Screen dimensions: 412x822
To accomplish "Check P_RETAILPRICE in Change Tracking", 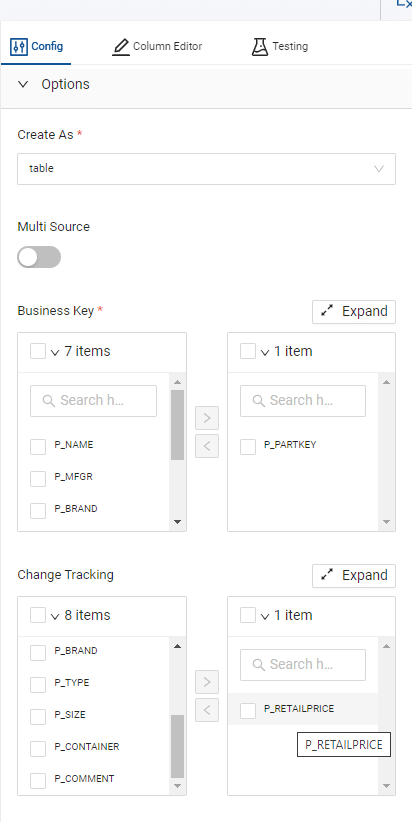I will coord(248,711).
